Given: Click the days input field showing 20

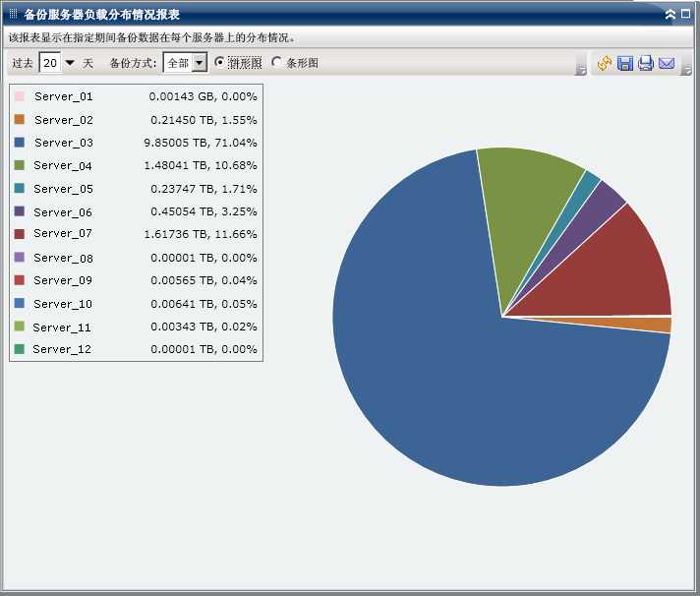Looking at the screenshot, I should pos(50,63).
